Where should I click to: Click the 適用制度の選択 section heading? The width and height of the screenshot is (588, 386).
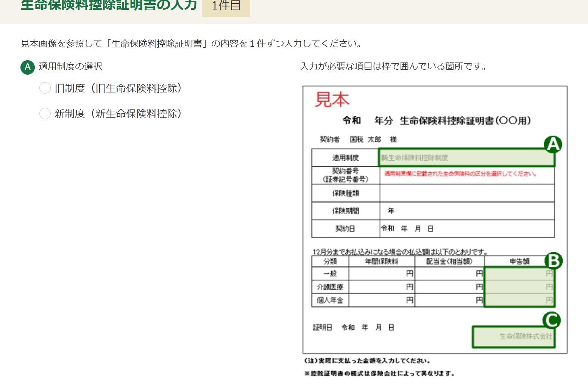pos(70,66)
